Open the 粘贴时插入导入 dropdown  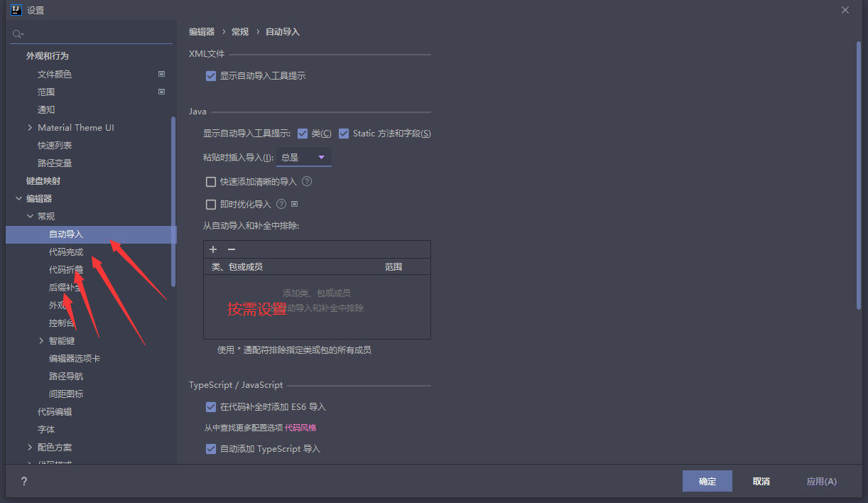tap(303, 157)
